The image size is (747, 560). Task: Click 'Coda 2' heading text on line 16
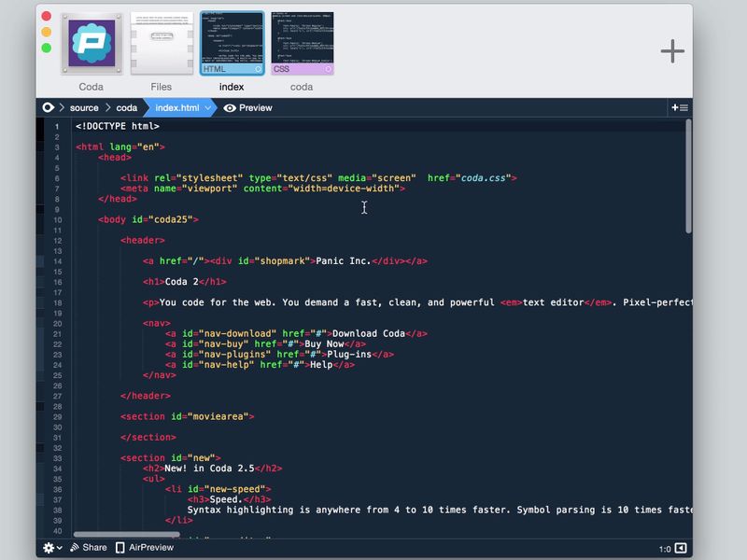[x=181, y=282]
